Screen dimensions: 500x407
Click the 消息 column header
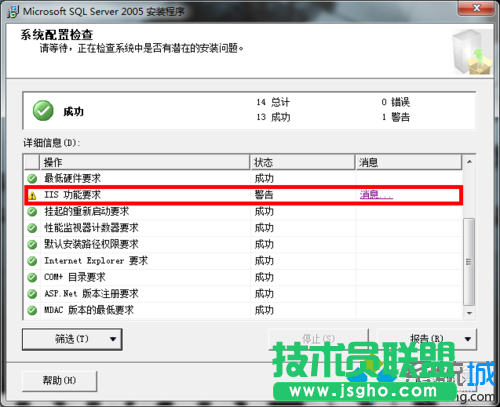(x=408, y=162)
